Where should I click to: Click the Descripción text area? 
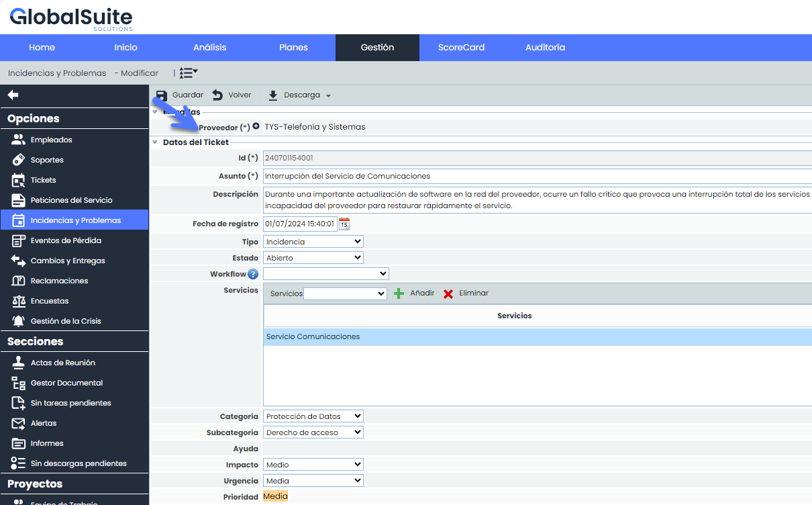[x=537, y=199]
